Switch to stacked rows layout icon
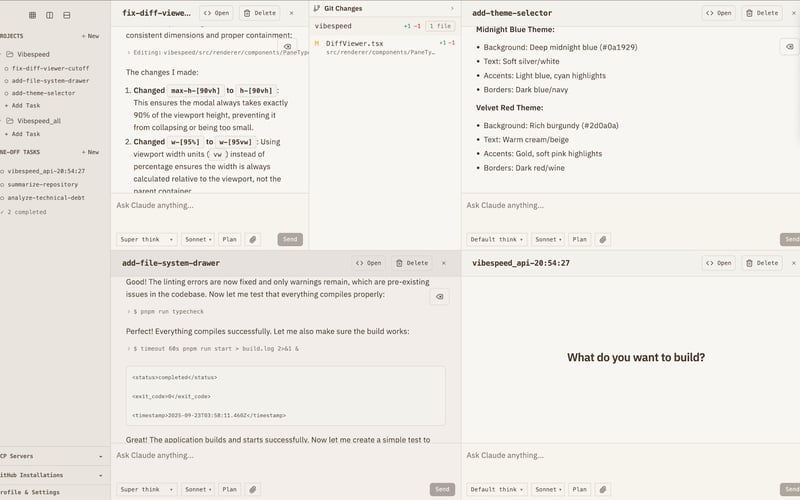This screenshot has height=500, width=800. pyautogui.click(x=67, y=15)
